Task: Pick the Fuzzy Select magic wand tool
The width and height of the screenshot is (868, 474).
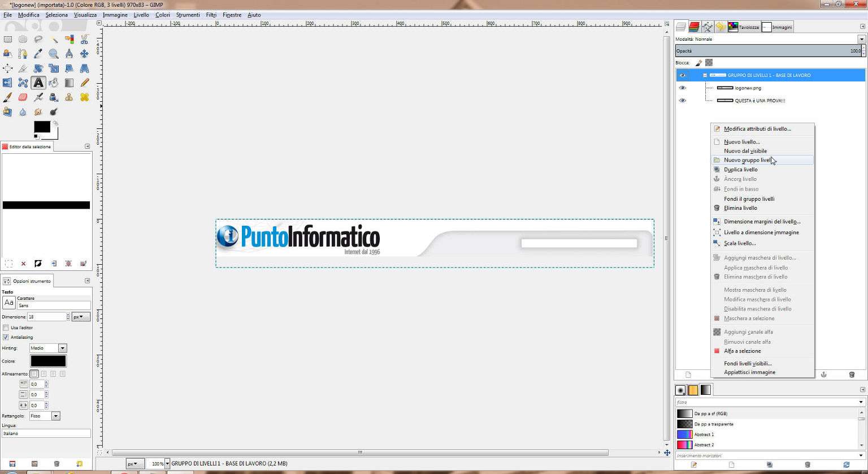Action: coord(54,39)
